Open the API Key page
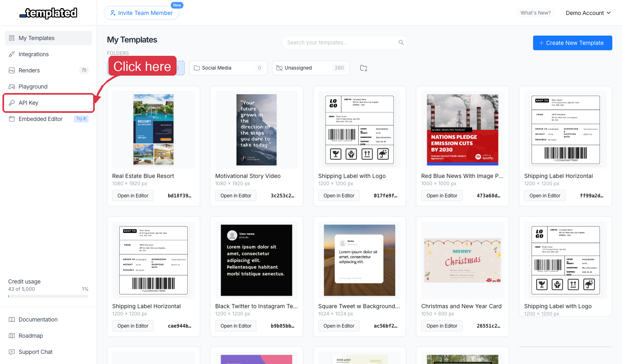The image size is (622, 364). 28,102
